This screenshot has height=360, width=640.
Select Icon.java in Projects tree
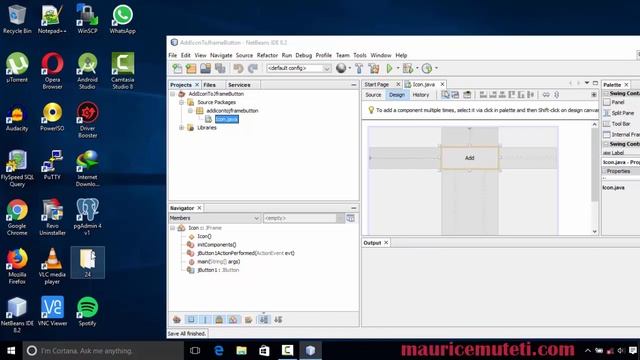(227, 119)
